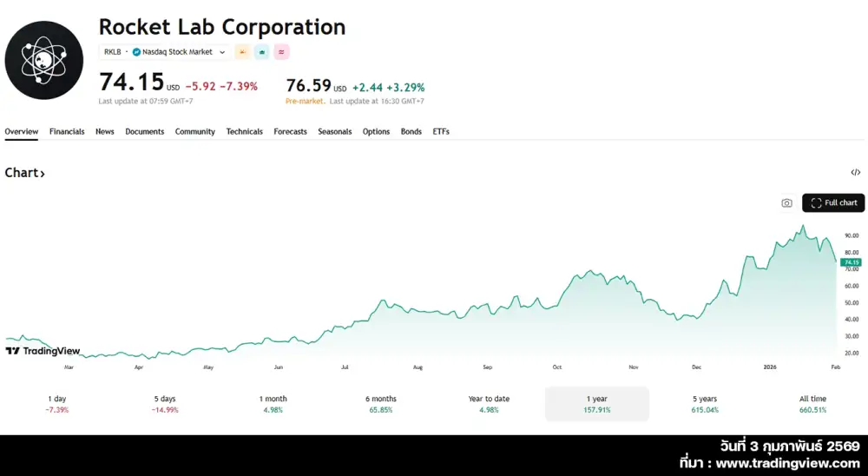Click the TradingView logo on chart

[x=43, y=351]
